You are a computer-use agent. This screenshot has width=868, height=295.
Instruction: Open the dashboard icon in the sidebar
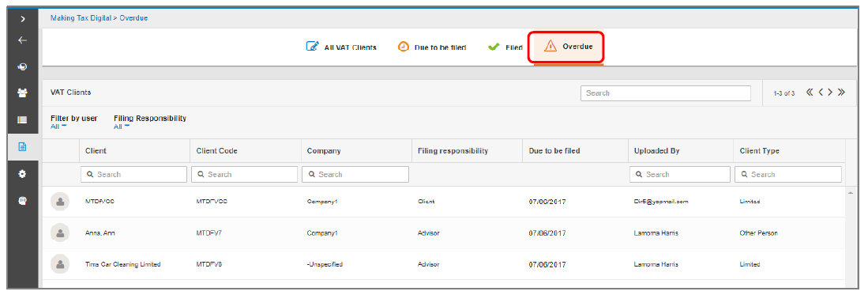(x=23, y=67)
